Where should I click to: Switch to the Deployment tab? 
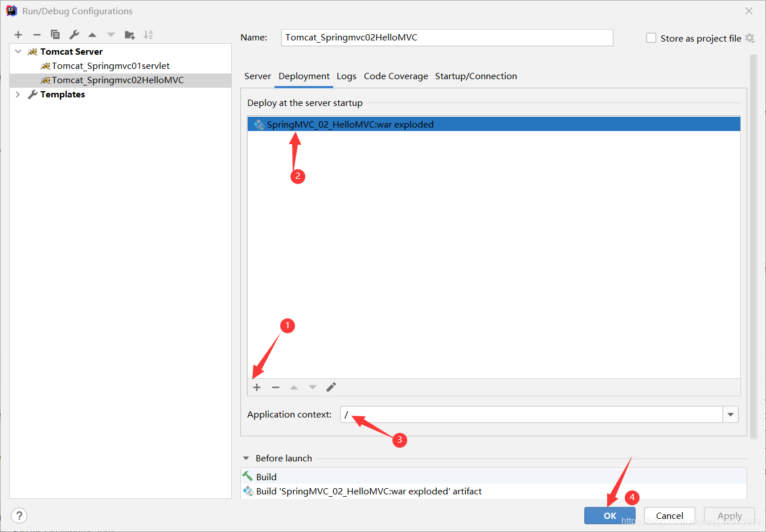pyautogui.click(x=304, y=76)
